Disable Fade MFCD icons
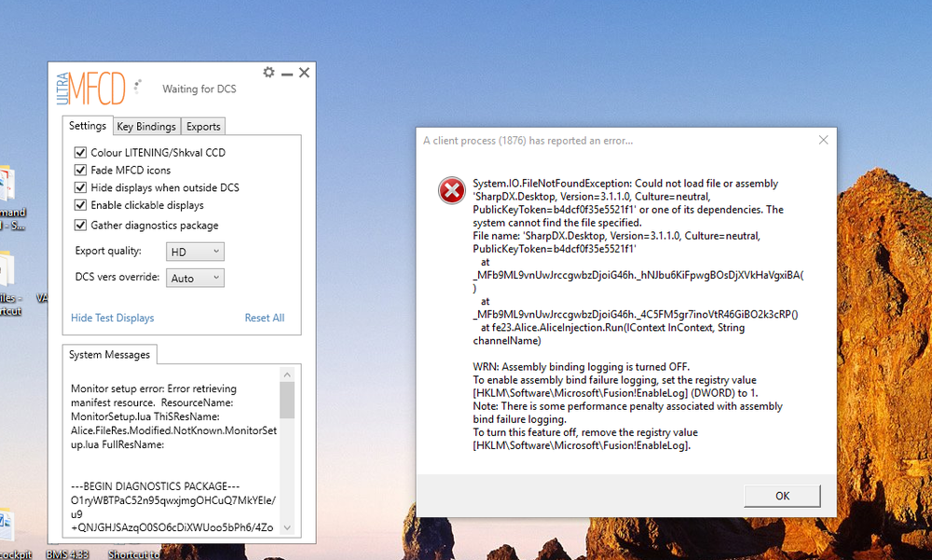The image size is (932, 560). tap(80, 170)
